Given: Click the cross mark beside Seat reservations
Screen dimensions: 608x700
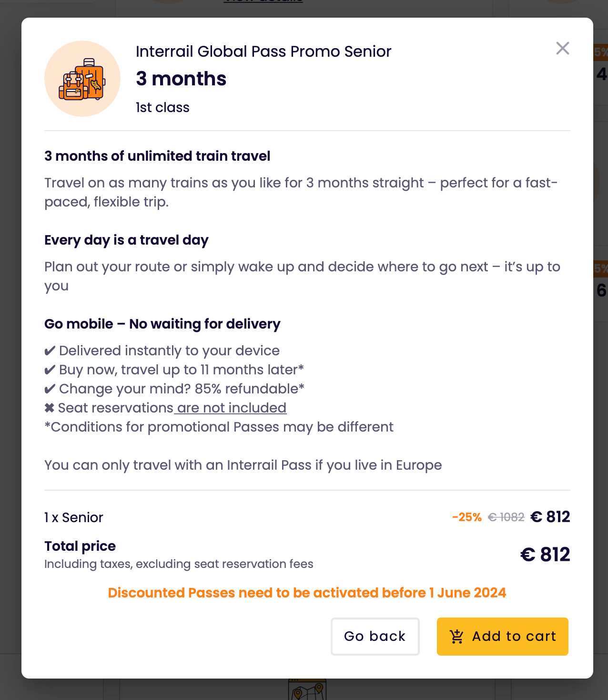Looking at the screenshot, I should pyautogui.click(x=50, y=408).
